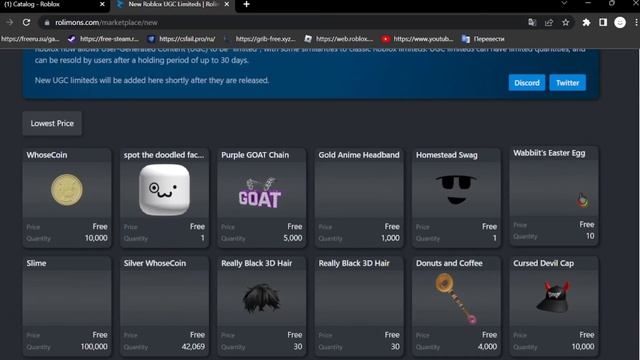The height and width of the screenshot is (360, 640).
Task: Open the Lowest Price sort button
Action: (52, 123)
